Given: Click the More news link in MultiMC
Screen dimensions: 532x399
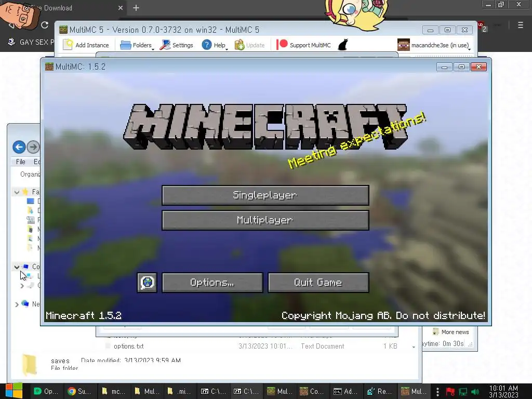Looking at the screenshot, I should pos(451,332).
